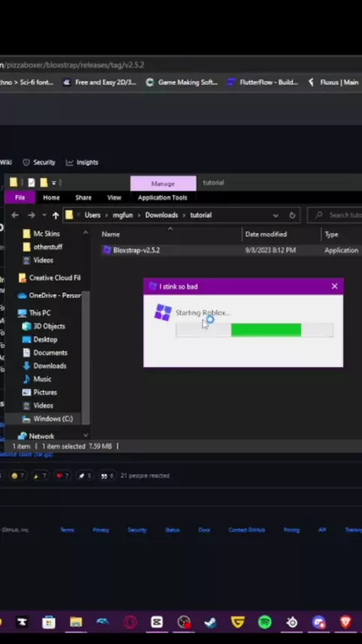Select the Bloxstrap-v2.5.2 file
The height and width of the screenshot is (644, 362).
[137, 250]
